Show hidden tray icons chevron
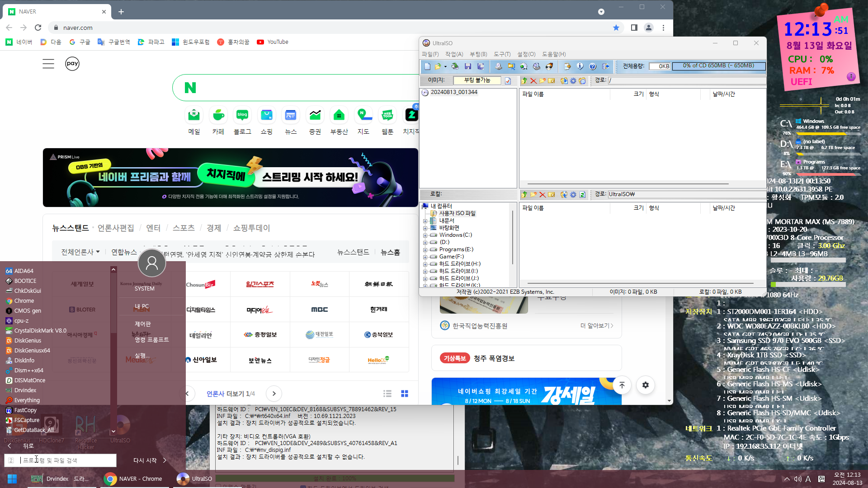Screen dimensions: 868x488 click(x=787, y=479)
